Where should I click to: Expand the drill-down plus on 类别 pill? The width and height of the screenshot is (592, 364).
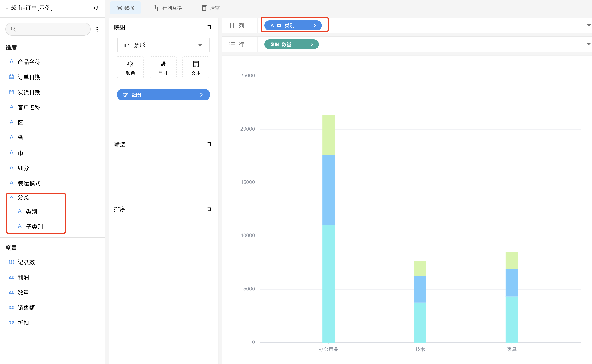point(279,26)
